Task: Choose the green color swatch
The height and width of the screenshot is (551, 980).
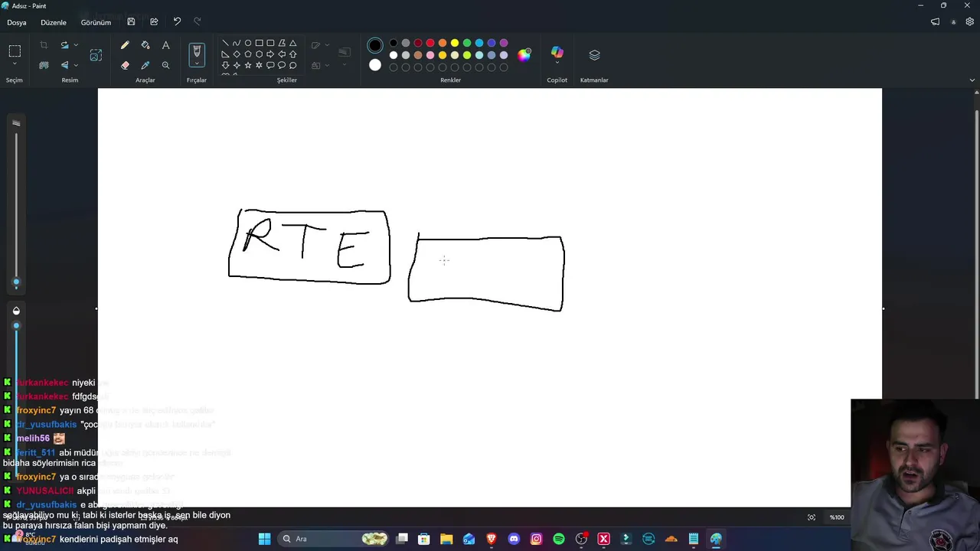Action: (x=467, y=43)
